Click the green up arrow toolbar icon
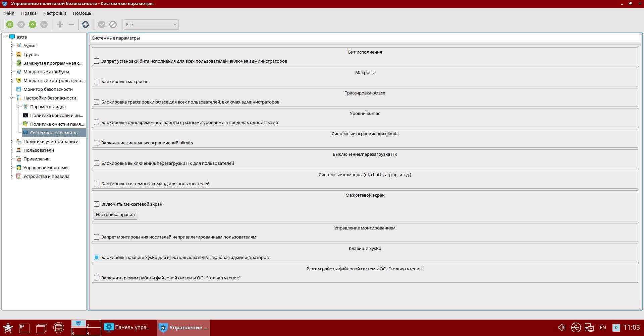Screen dimensions: 644x336 point(33,24)
